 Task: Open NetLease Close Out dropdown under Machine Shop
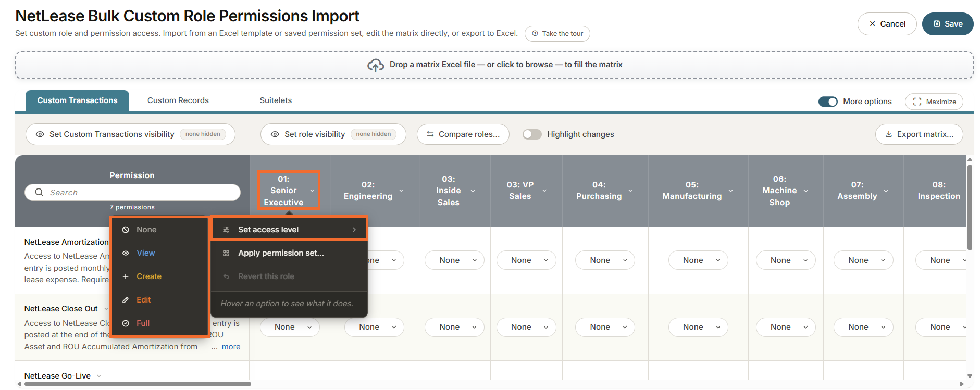tap(786, 327)
